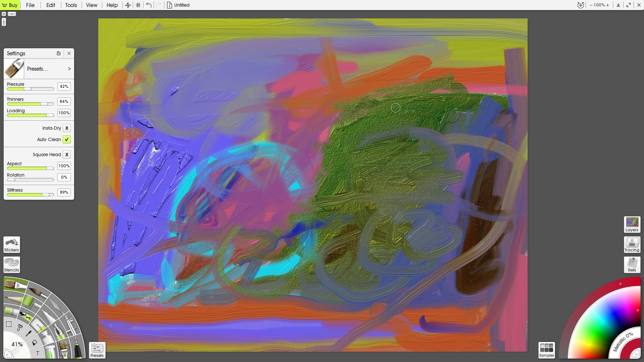Image resolution: width=644 pixels, height=362 pixels.
Task: Open the Stickers panel
Action: click(x=12, y=245)
